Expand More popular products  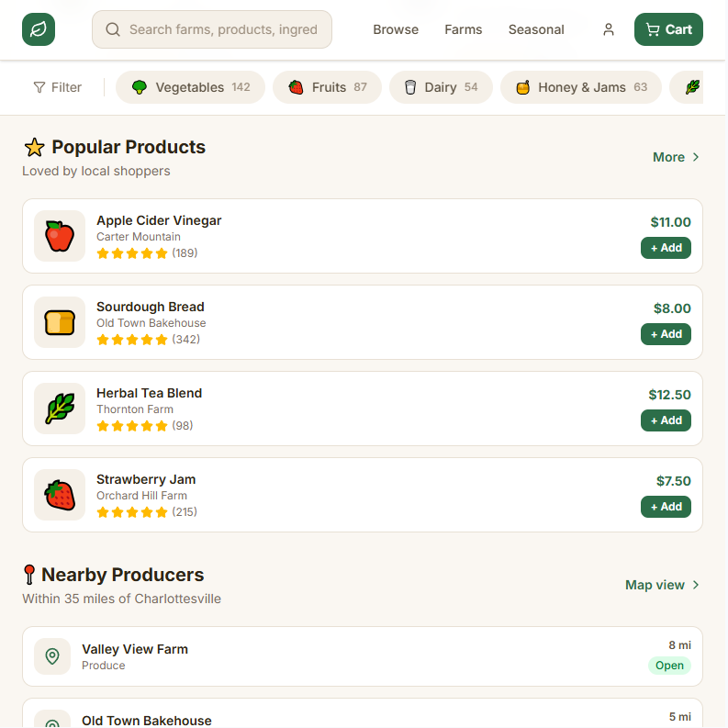[x=676, y=157]
